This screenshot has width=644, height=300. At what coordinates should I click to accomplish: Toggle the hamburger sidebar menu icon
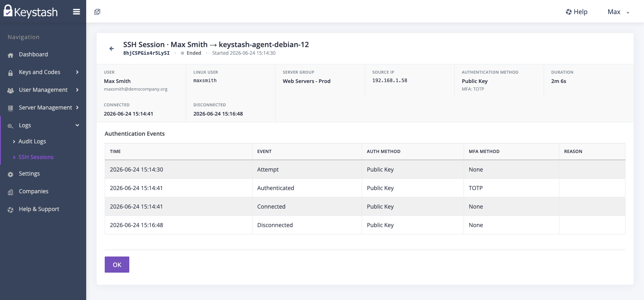click(x=77, y=12)
